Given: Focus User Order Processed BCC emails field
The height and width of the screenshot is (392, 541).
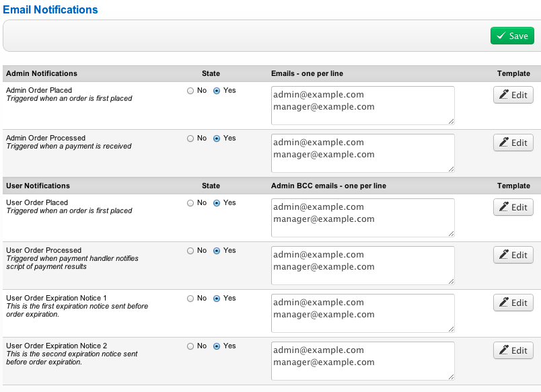Looking at the screenshot, I should point(363,266).
